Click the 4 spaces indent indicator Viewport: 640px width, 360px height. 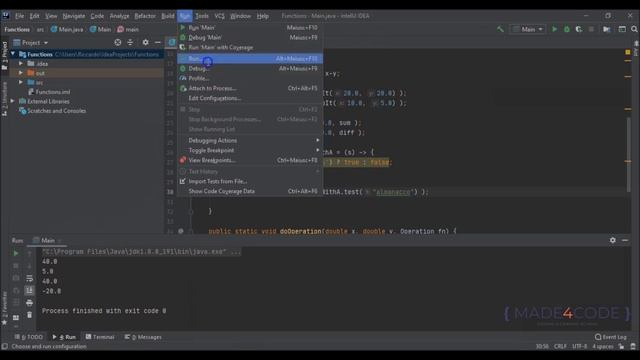[x=603, y=347]
